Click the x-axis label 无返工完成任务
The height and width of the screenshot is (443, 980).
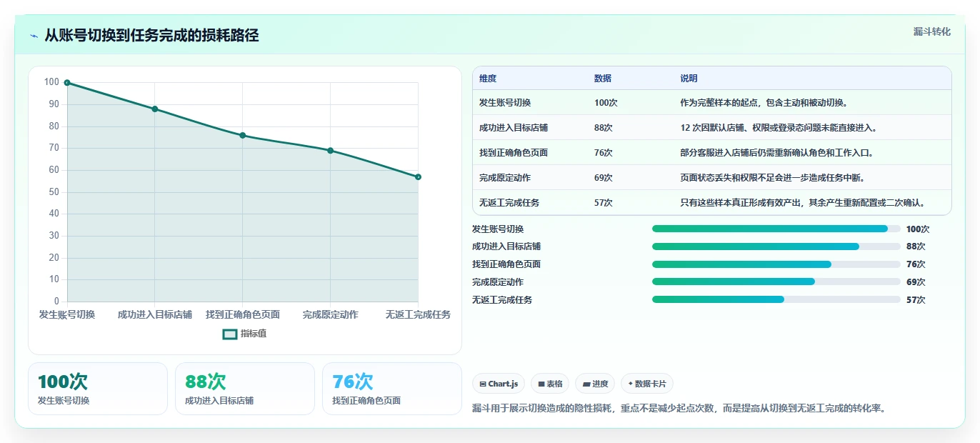(x=418, y=314)
